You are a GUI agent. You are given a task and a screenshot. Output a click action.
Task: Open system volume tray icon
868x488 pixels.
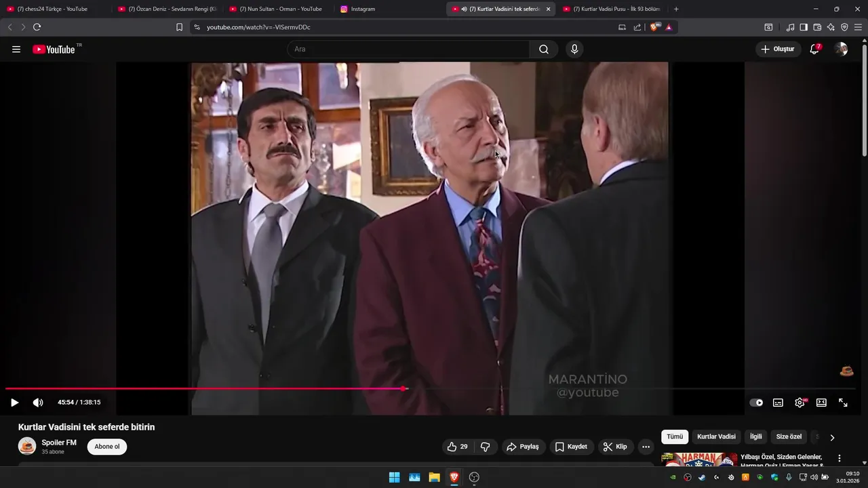coord(814,477)
